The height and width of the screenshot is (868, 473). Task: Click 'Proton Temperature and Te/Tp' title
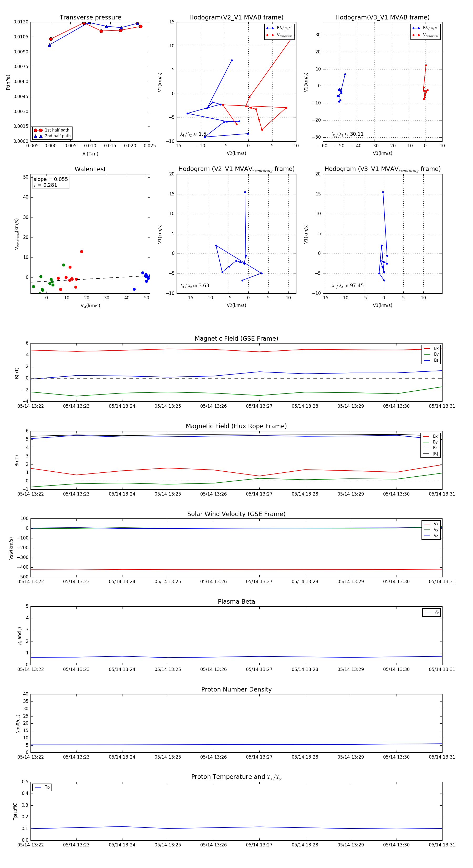236,777
